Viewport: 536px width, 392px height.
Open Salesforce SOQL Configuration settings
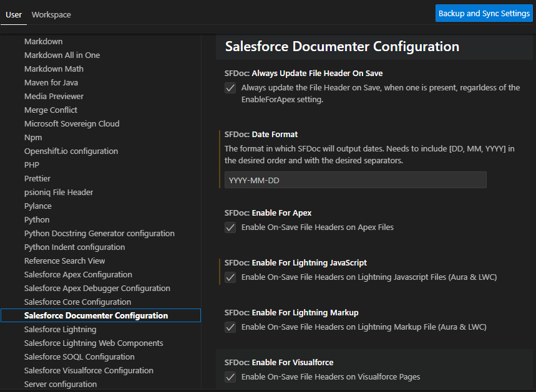pos(79,356)
